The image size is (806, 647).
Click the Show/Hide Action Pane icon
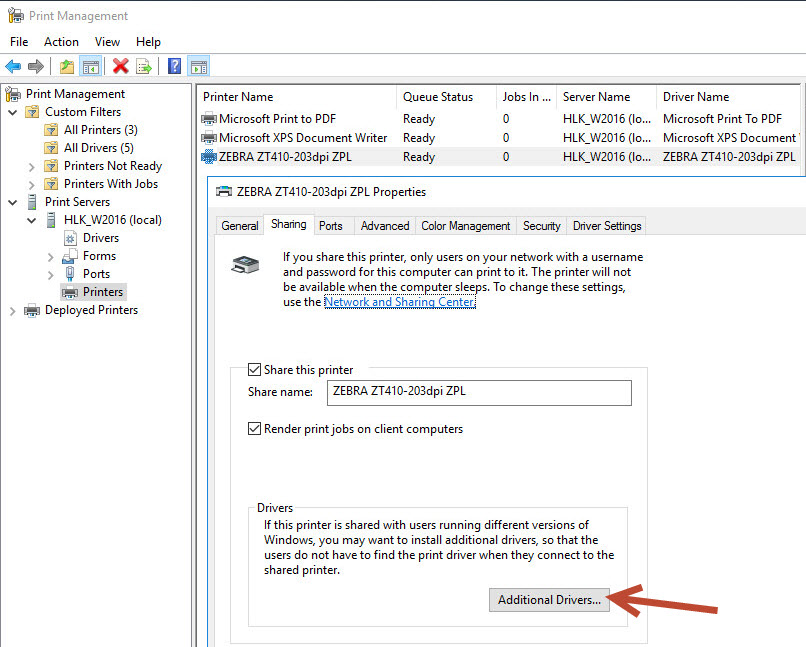tap(198, 67)
